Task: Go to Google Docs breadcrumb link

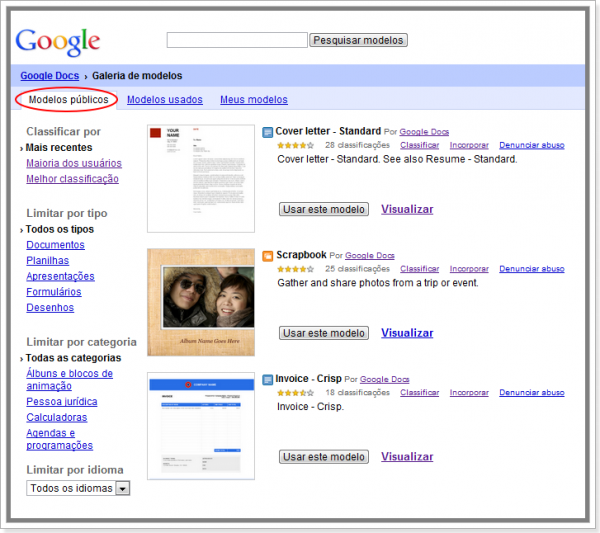Action: (50, 76)
